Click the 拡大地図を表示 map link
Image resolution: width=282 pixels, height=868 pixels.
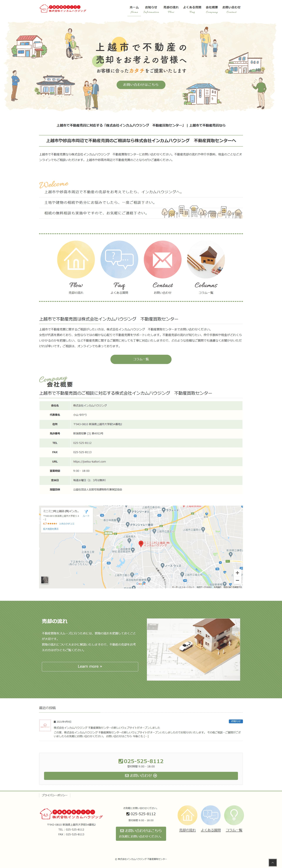51,529
